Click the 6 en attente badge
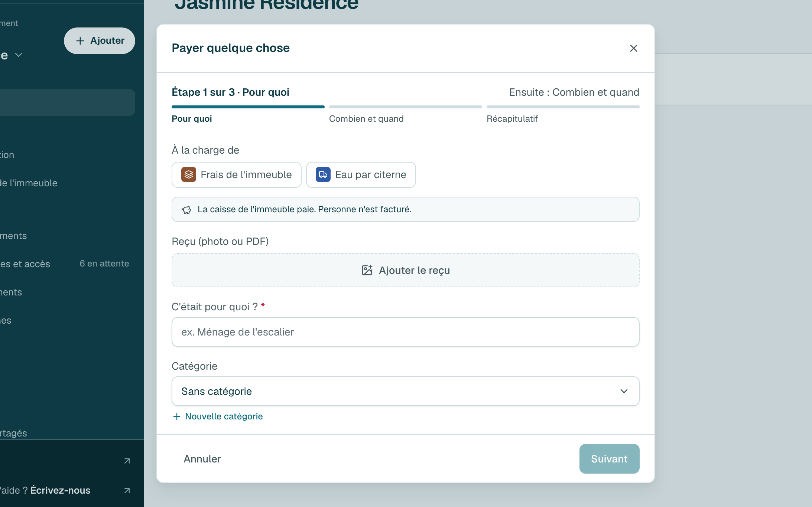812x507 pixels. point(104,264)
